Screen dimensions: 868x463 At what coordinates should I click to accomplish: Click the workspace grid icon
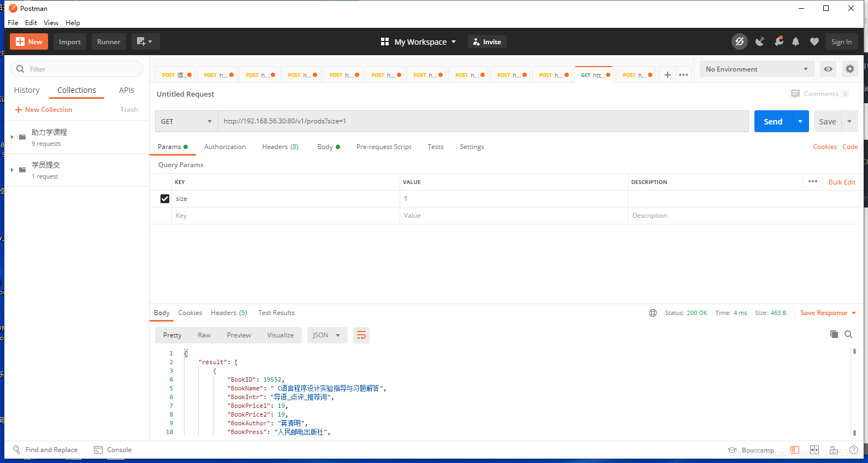[385, 41]
